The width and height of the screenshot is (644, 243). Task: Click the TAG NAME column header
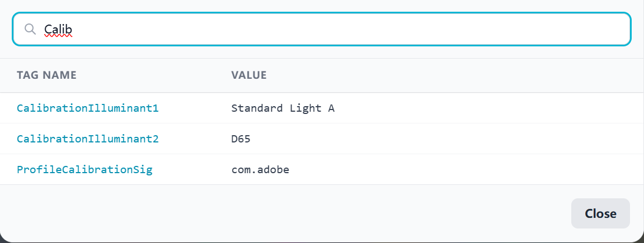[46, 75]
